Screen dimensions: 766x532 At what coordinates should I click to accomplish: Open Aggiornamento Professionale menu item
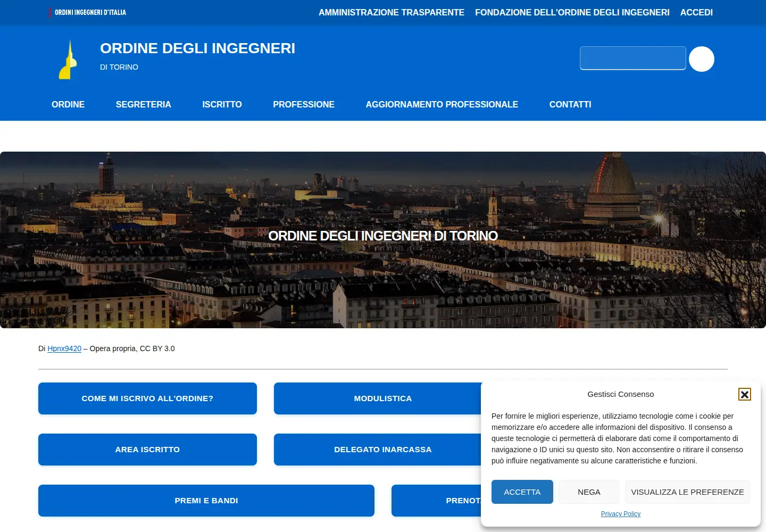coord(442,104)
